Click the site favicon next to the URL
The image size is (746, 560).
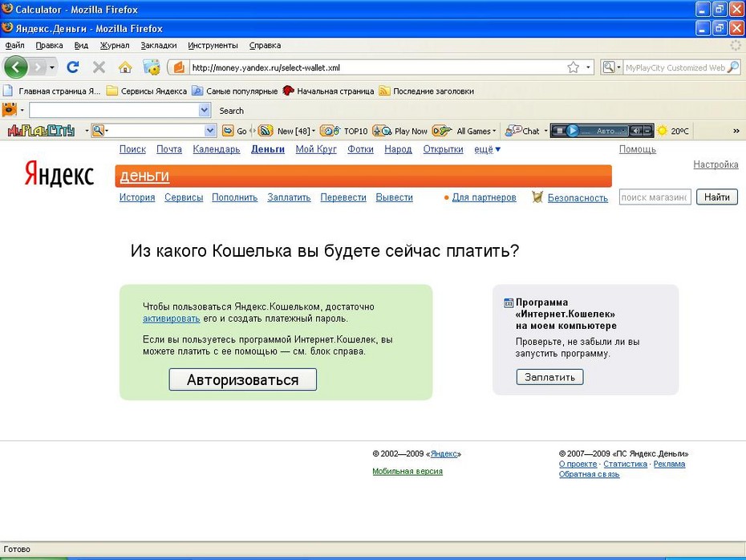click(178, 67)
